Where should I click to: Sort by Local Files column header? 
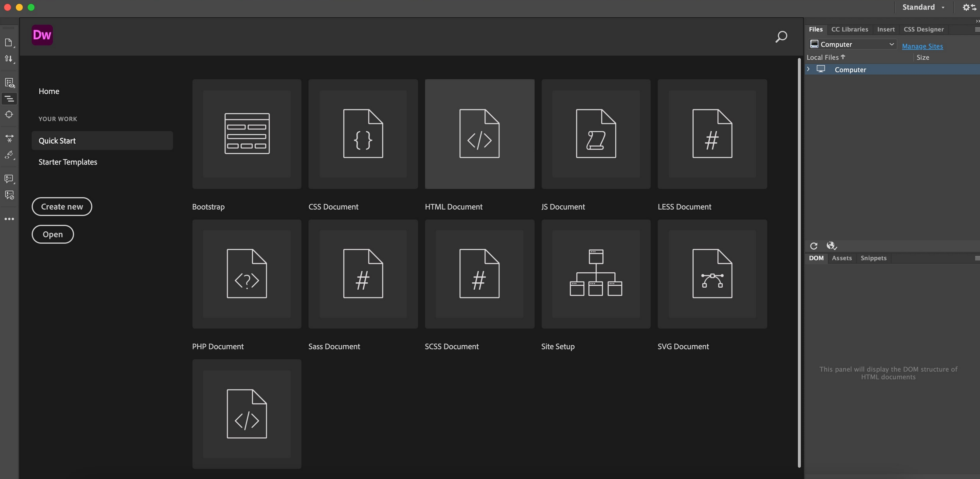pyautogui.click(x=826, y=57)
